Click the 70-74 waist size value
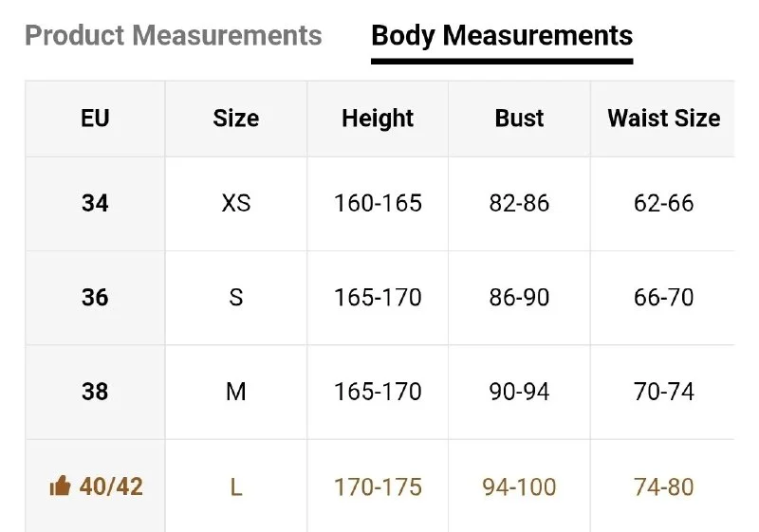This screenshot has height=532, width=759. (663, 392)
